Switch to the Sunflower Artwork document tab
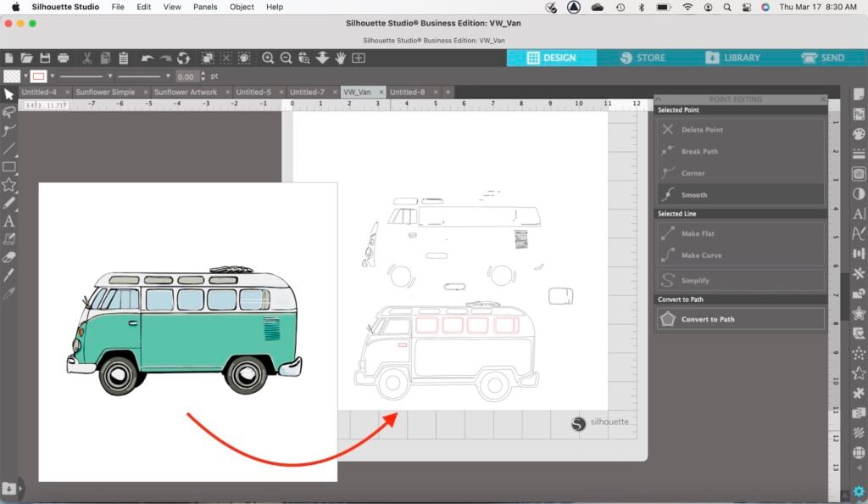This screenshot has height=504, width=868. coord(186,92)
